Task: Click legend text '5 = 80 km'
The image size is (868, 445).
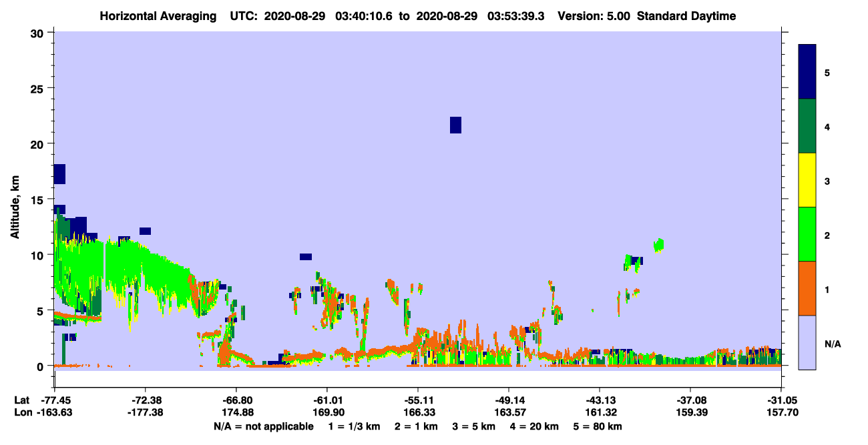Action: (x=598, y=426)
